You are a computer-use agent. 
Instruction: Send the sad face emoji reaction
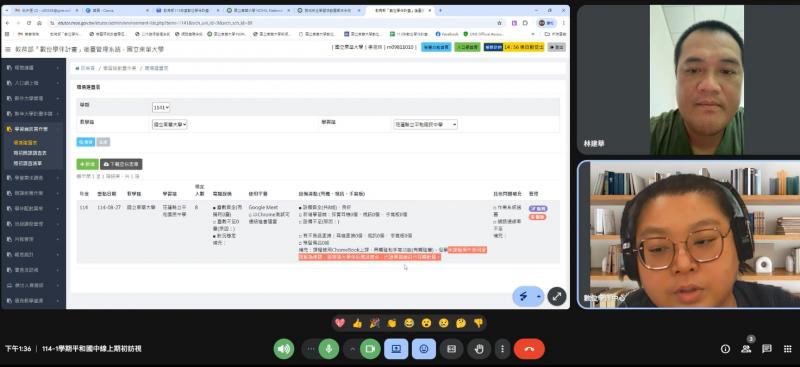coord(444,323)
